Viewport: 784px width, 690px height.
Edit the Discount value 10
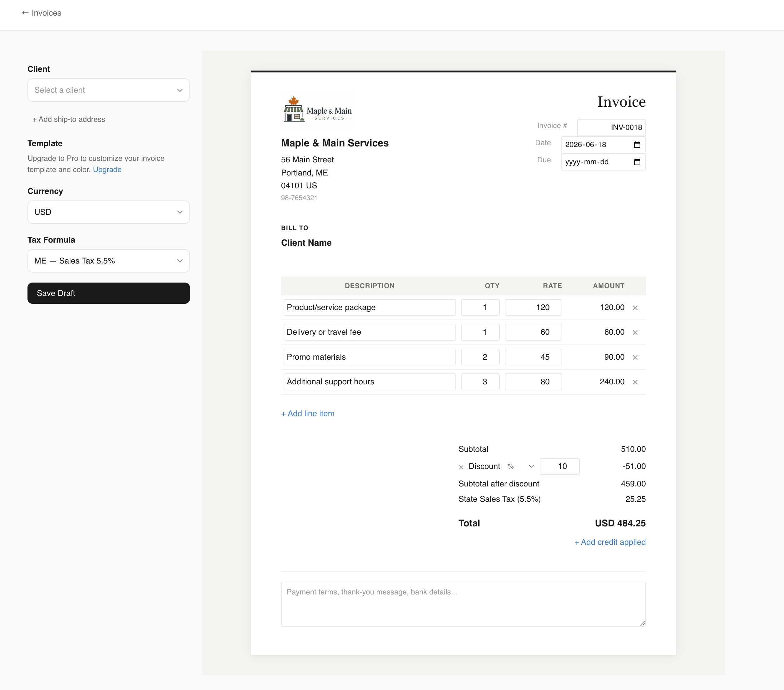[559, 466]
